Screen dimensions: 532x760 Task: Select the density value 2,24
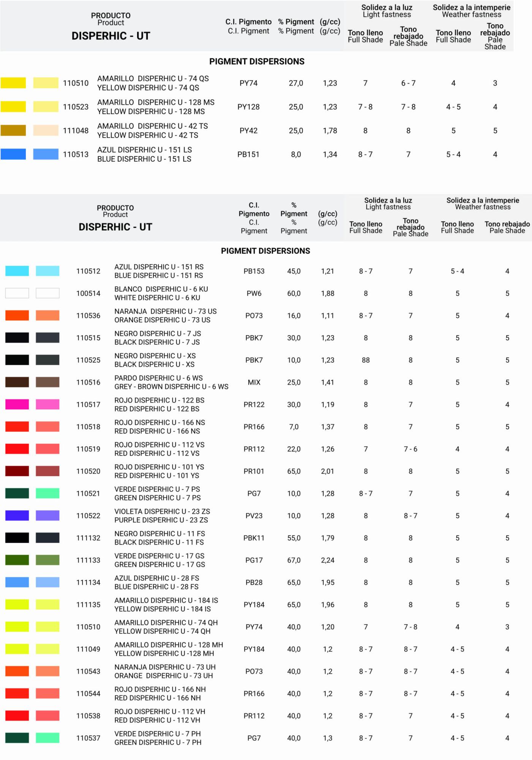327,560
